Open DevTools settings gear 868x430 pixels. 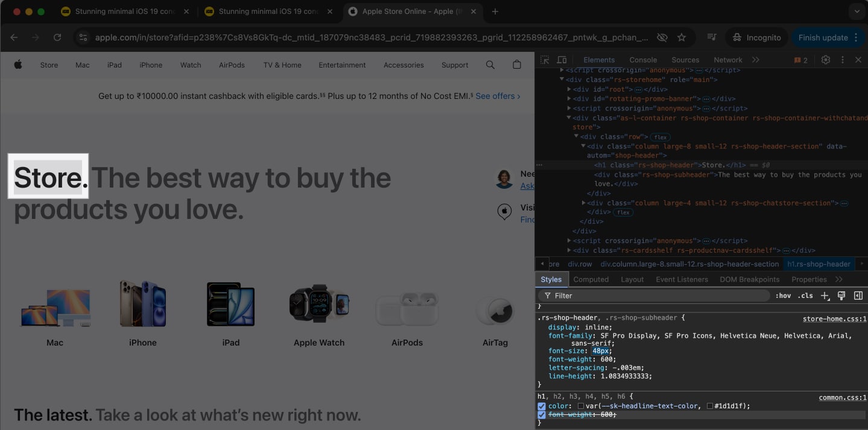[x=826, y=60]
